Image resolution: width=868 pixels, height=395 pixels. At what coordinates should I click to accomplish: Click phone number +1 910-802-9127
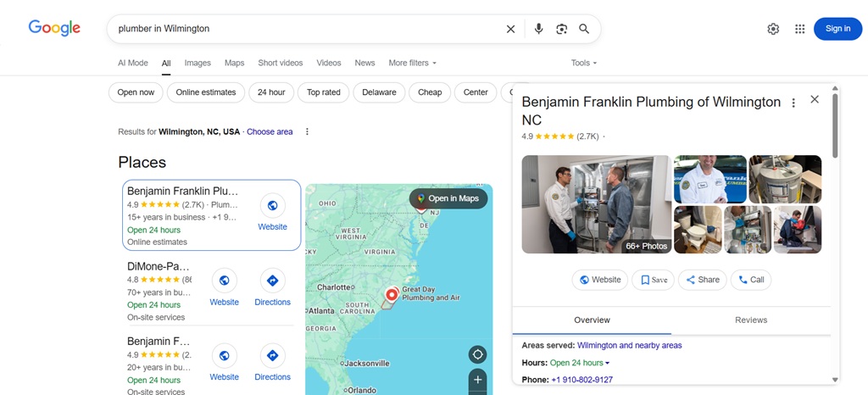581,380
